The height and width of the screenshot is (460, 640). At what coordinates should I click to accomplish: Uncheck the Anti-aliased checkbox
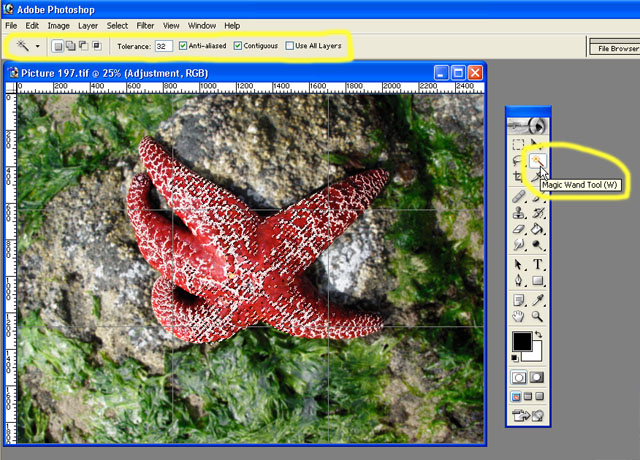(183, 46)
